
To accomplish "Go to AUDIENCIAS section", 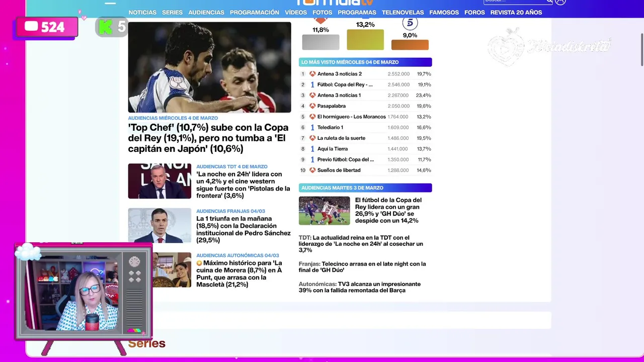I will (x=206, y=12).
